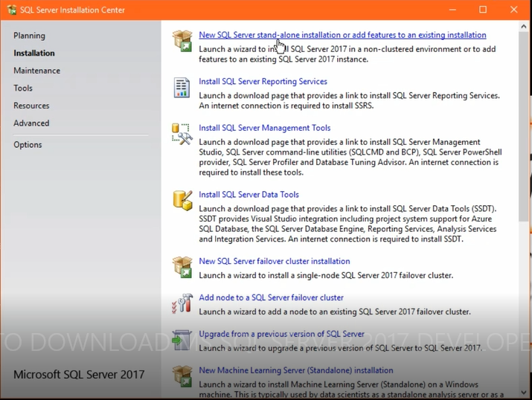Click the Add node wrench icon

(x=182, y=303)
